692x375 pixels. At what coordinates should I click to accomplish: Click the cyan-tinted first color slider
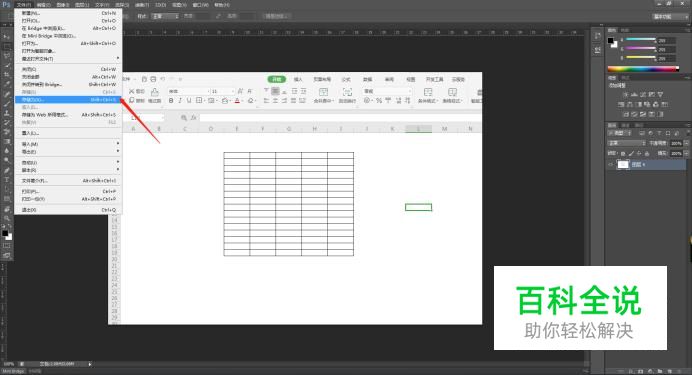point(640,40)
